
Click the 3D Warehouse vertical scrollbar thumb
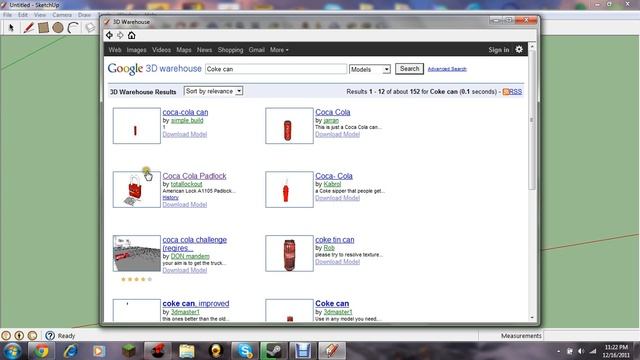click(x=532, y=120)
